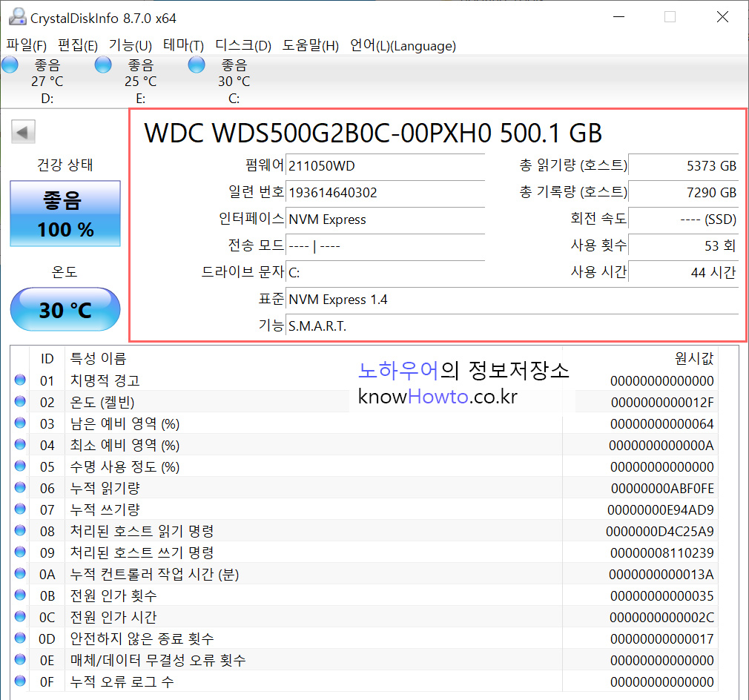Select raw value 000000000013A
The image size is (749, 700).
(661, 575)
